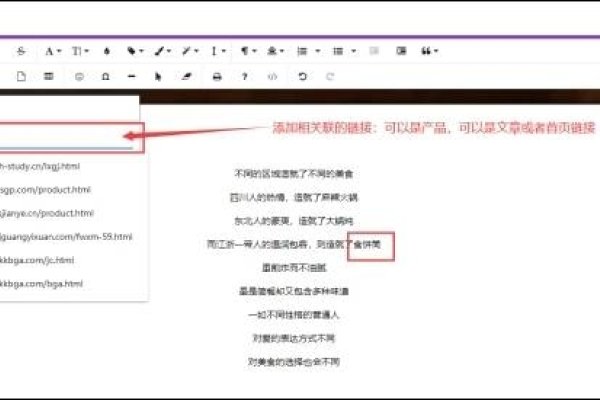
Task: Open the font family dropdown
Action: tap(53, 51)
